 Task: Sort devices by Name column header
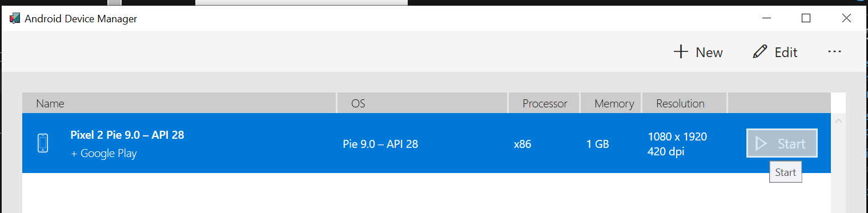click(x=179, y=103)
